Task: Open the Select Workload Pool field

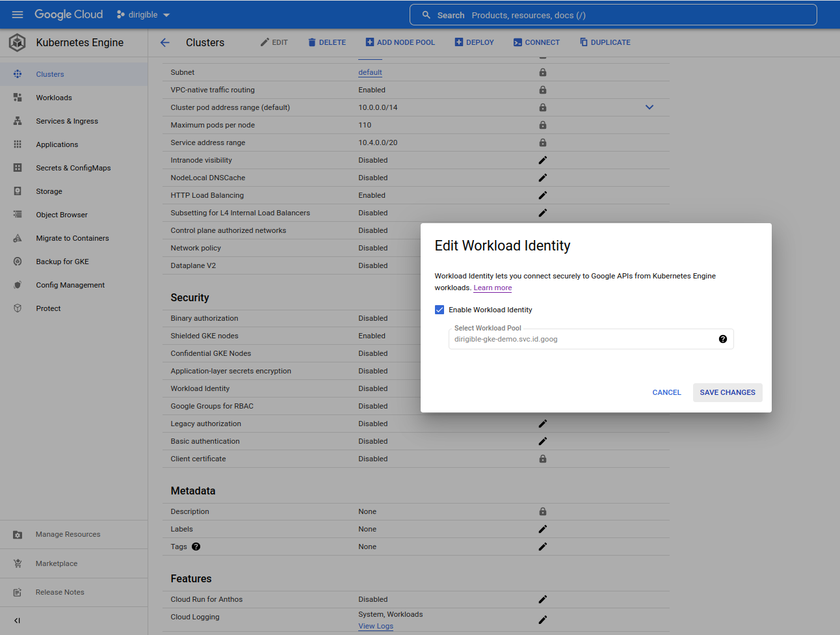Action: tap(591, 339)
